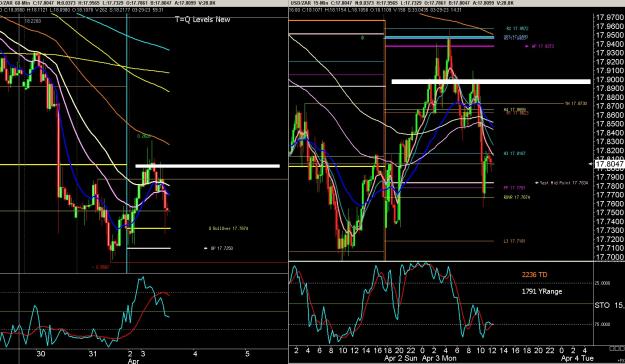Select the thick white line on right chart
The height and width of the screenshot is (364, 625).
pos(491,82)
